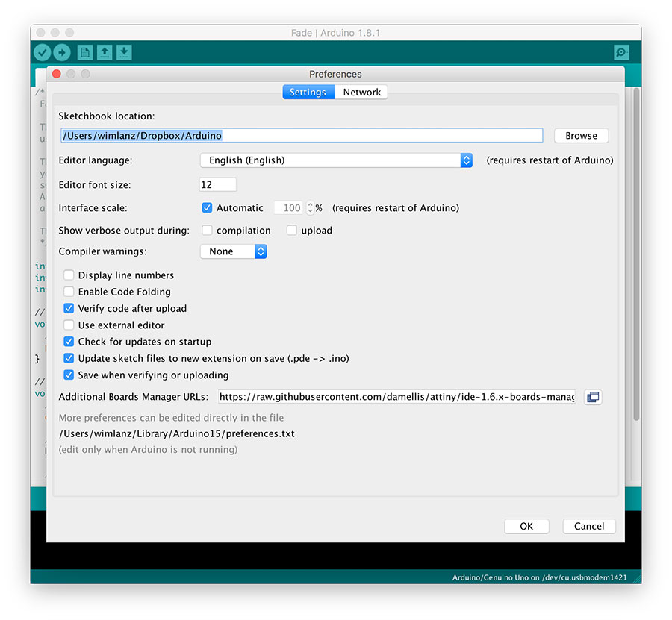Click the Browse button for sketchbook location
Viewport: 672px width, 620px height.
coord(581,136)
